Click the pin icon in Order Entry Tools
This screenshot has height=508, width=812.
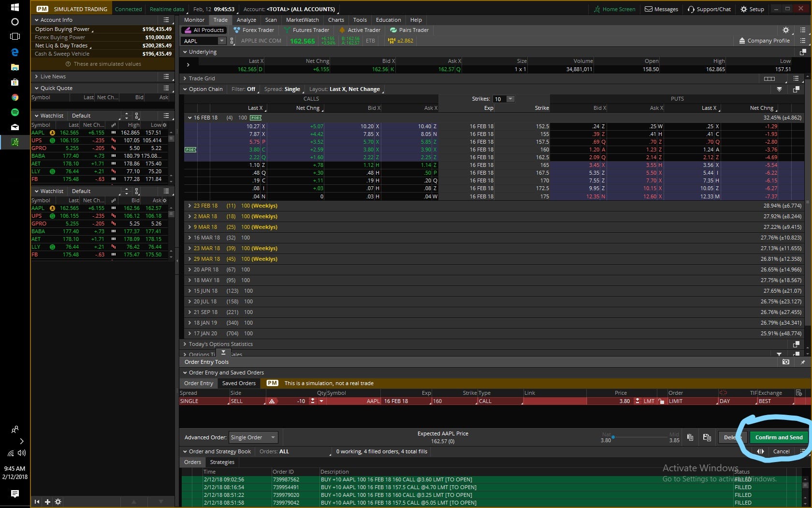point(803,362)
